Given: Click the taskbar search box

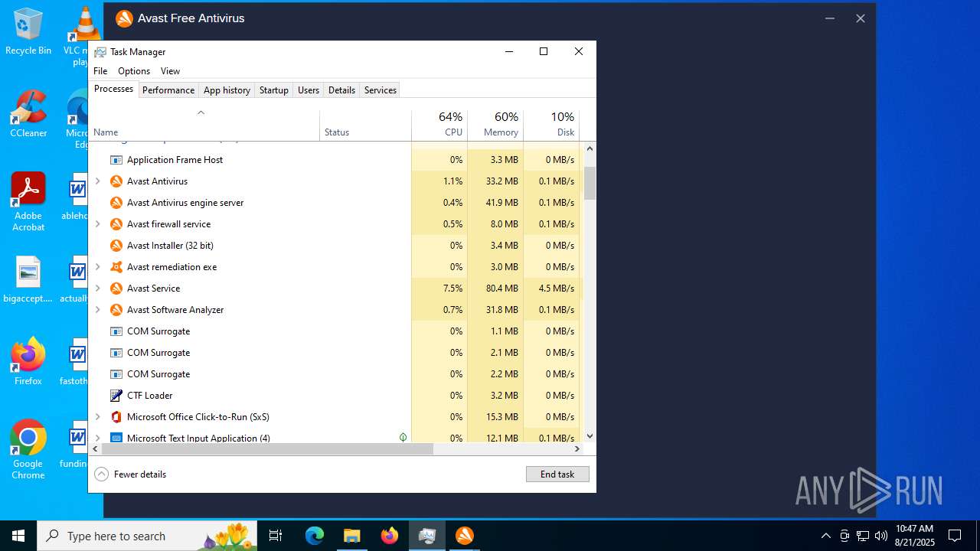Looking at the screenshot, I should pos(147,536).
